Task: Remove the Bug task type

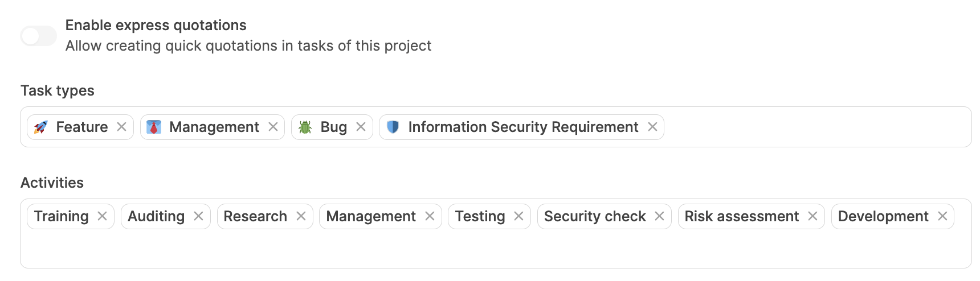Action: [361, 127]
